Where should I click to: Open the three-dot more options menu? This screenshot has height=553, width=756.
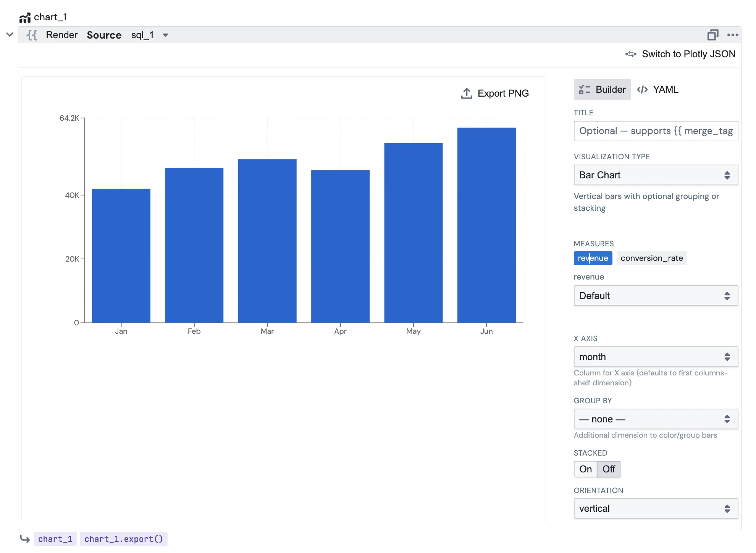(x=732, y=35)
